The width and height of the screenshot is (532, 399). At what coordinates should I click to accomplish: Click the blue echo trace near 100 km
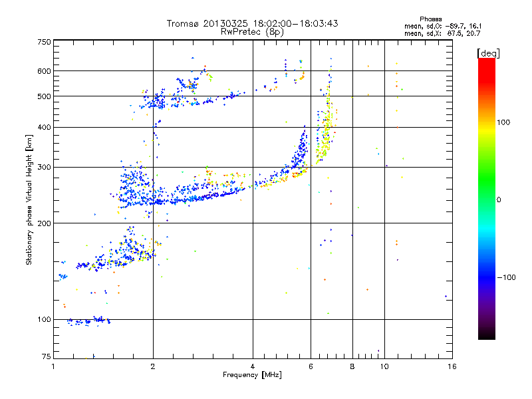89,321
